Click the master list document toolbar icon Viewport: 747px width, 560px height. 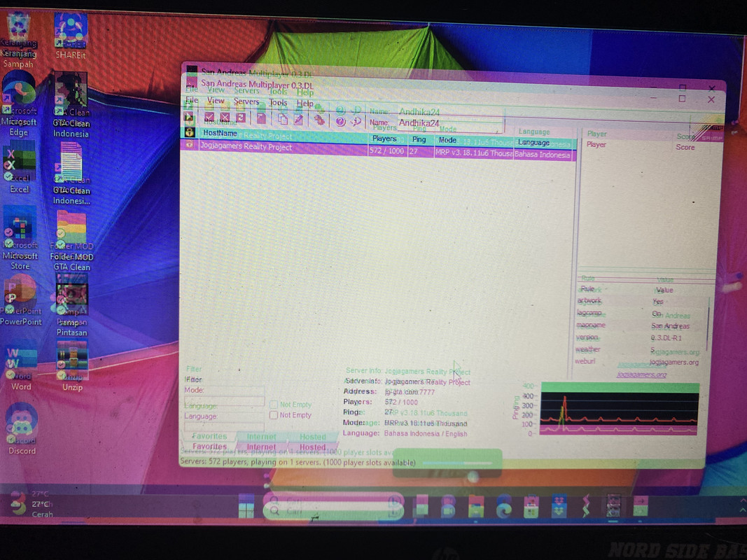(x=262, y=118)
